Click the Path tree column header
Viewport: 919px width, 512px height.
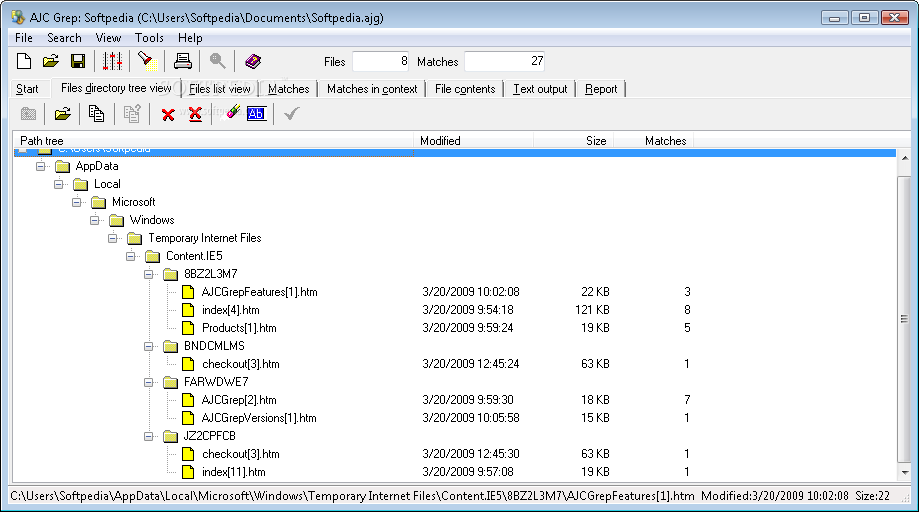(213, 141)
